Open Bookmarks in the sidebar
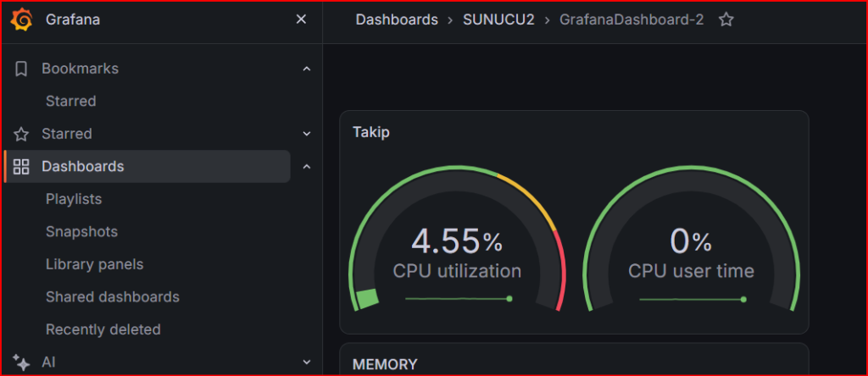The image size is (868, 376). [80, 69]
